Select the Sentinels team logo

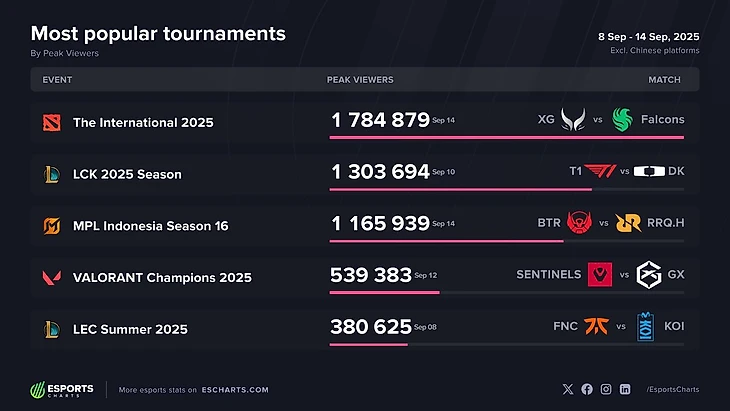[x=599, y=274]
